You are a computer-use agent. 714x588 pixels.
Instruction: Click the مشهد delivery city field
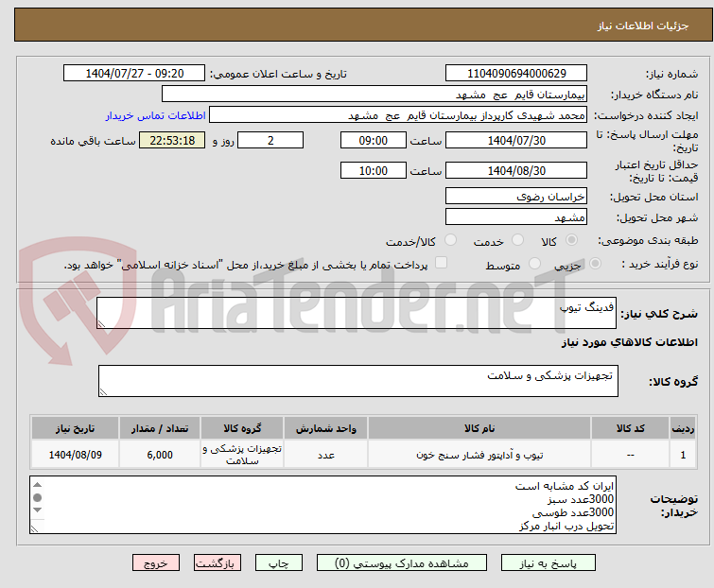(516, 217)
